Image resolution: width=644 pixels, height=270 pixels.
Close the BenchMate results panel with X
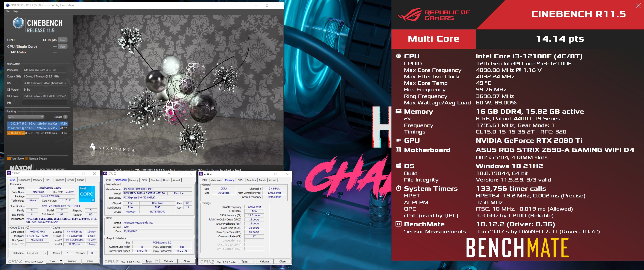click(638, 5)
